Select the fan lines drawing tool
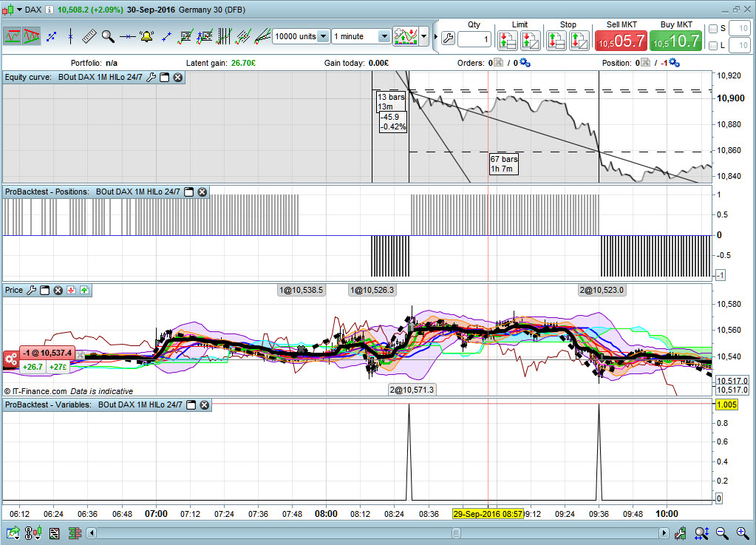This screenshot has width=756, height=545. [x=262, y=36]
